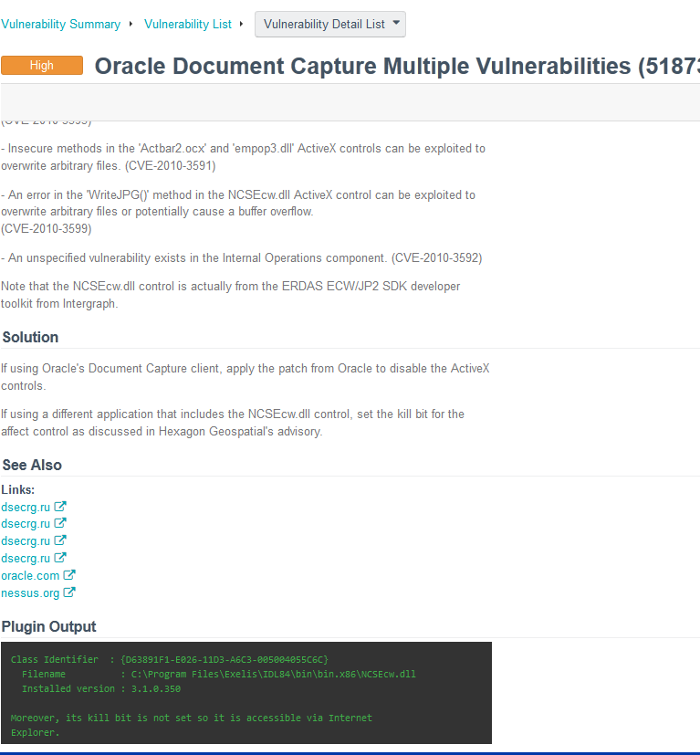Open the nessus.org reference link
700x755 pixels.
[x=30, y=593]
